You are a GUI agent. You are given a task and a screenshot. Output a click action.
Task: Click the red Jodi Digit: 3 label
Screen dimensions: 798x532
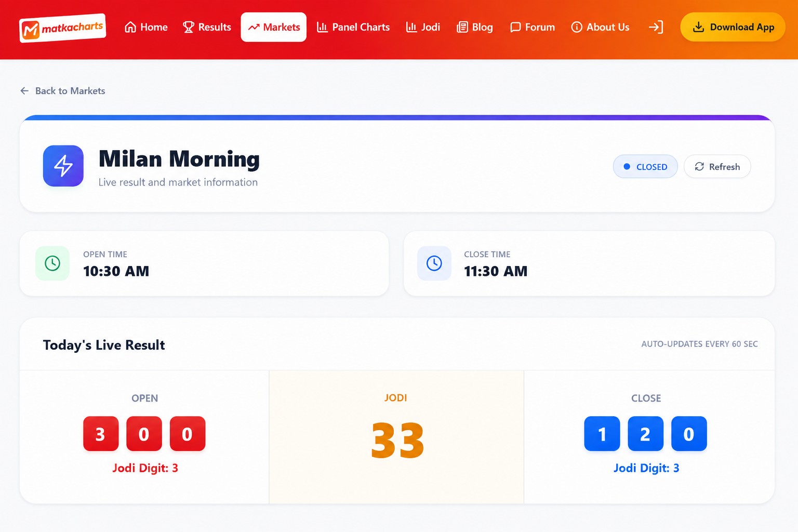pyautogui.click(x=145, y=468)
